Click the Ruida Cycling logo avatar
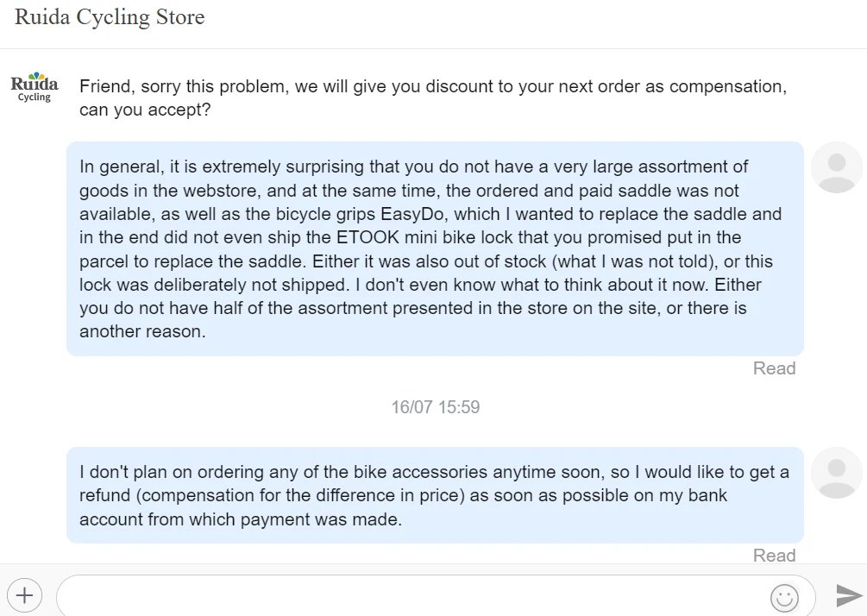The image size is (867, 616). 35,87
